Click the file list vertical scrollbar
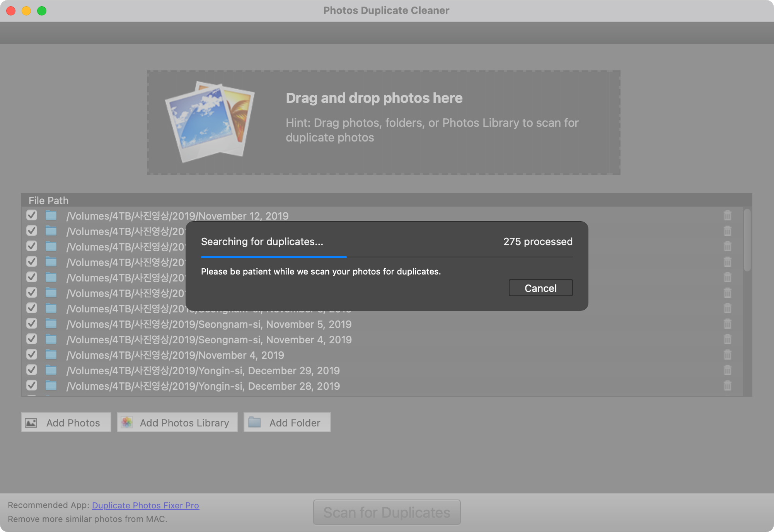The width and height of the screenshot is (774, 532). pos(747,240)
